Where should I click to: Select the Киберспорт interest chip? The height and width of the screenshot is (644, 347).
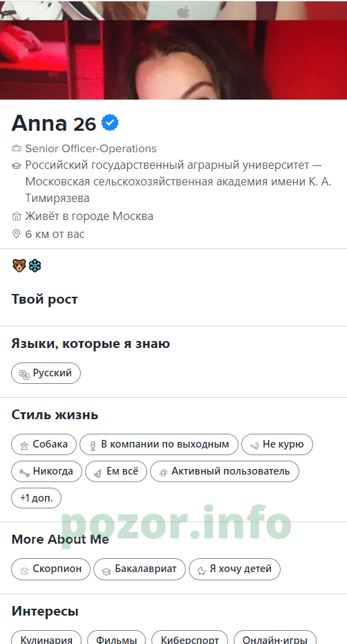click(189, 638)
